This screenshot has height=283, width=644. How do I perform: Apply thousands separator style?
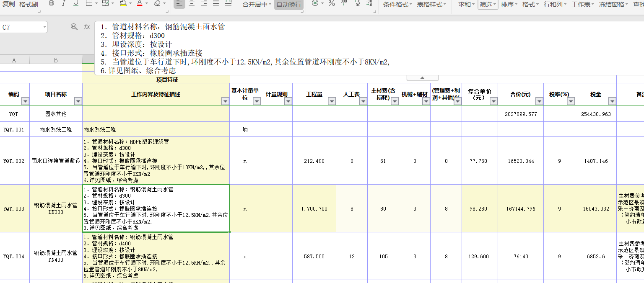[344, 3]
